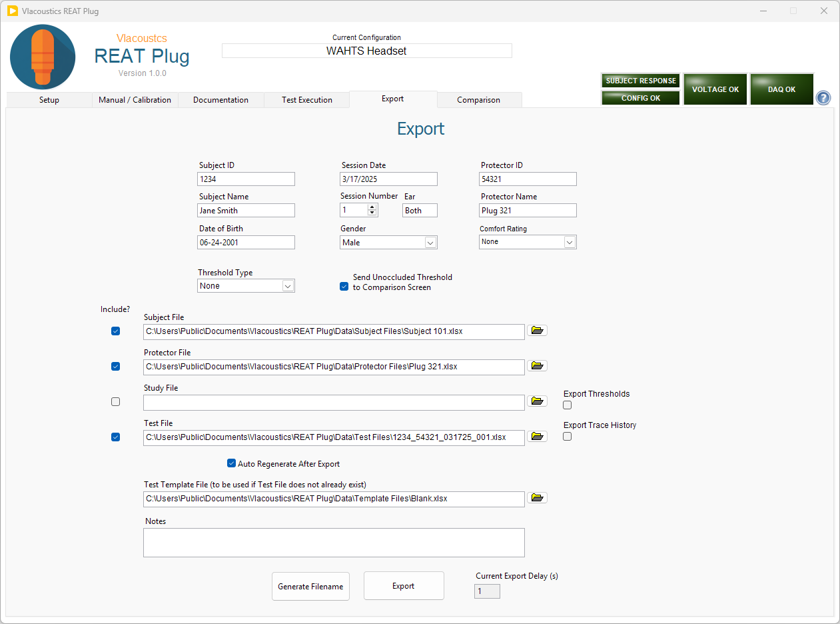840x624 pixels.
Task: Decrement Session Number with down arrow
Action: (372, 213)
